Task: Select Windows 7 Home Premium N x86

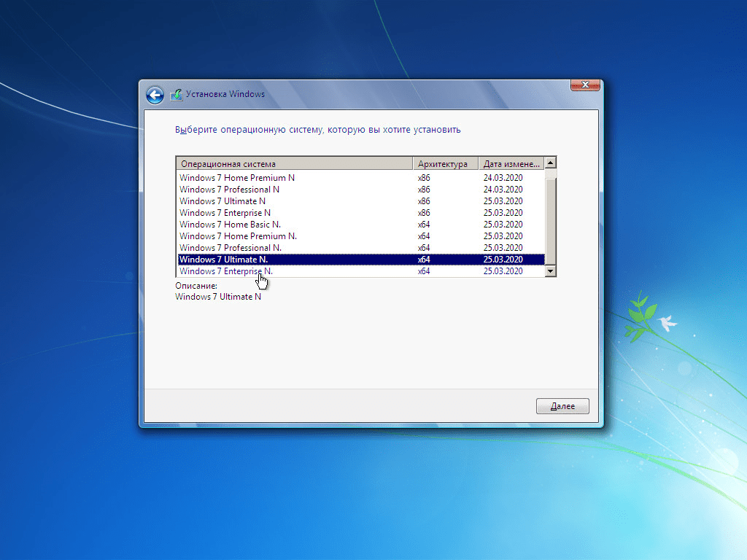Action: (360, 178)
